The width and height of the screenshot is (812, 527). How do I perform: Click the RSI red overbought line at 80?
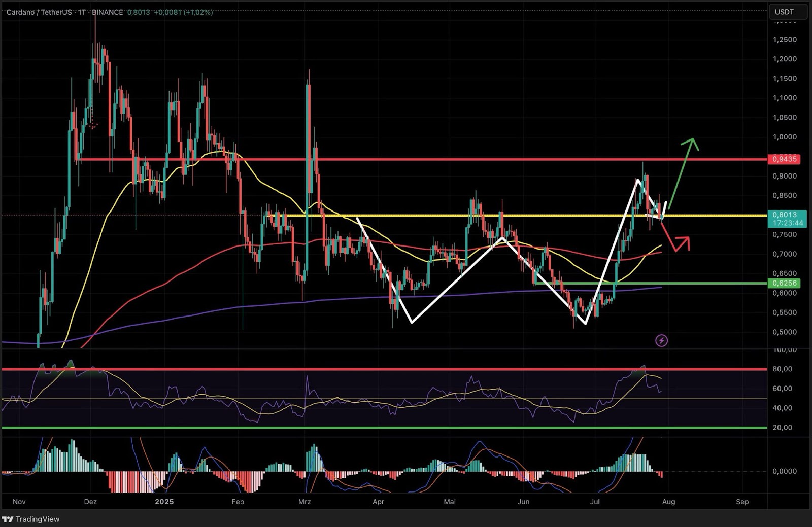pyautogui.click(x=355, y=369)
